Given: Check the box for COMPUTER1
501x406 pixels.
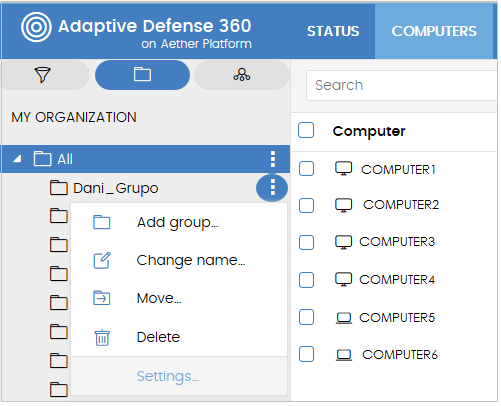Looking at the screenshot, I should 306,168.
